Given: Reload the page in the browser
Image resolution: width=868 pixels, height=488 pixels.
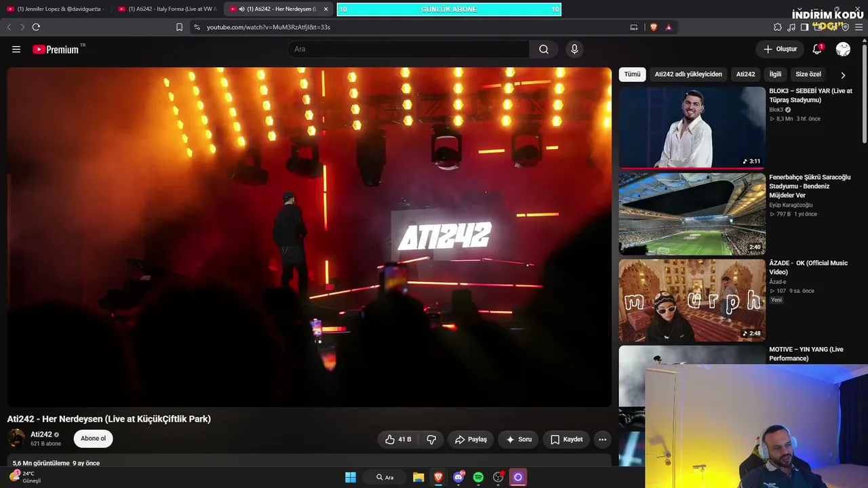Looking at the screenshot, I should (36, 27).
